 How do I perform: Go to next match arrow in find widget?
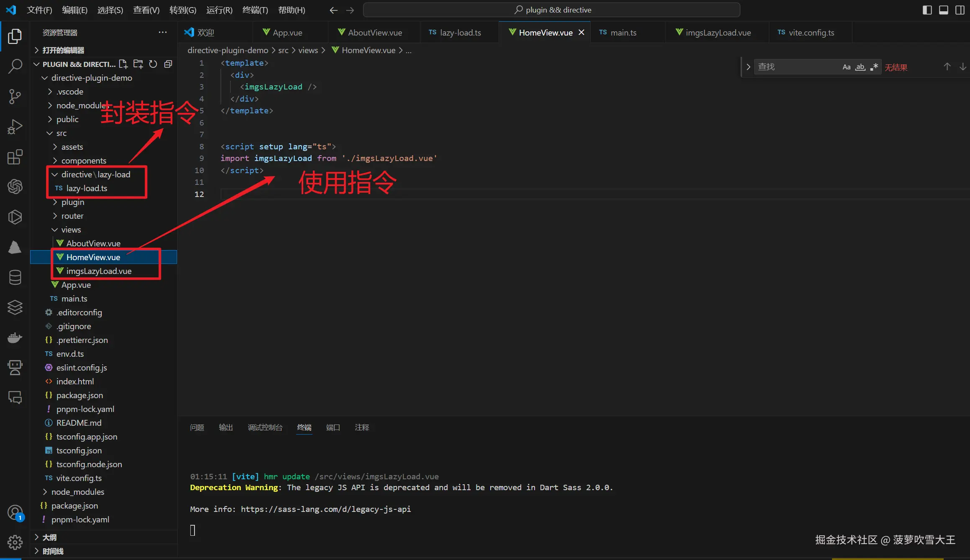click(x=963, y=66)
